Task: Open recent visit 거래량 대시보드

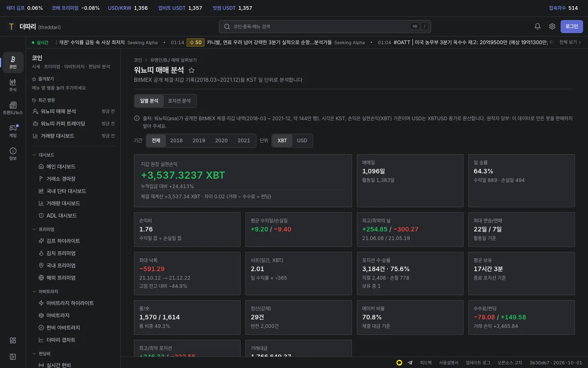Action: 73,136
